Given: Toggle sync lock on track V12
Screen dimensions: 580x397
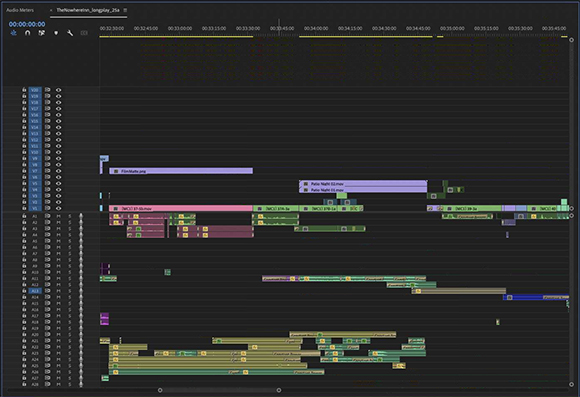Looking at the screenshot, I should click(x=47, y=140).
